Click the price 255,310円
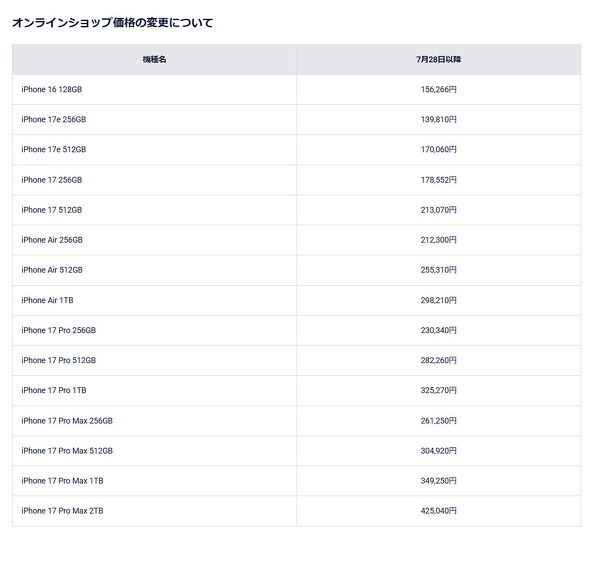Screen dimensions: 590x561 click(438, 270)
